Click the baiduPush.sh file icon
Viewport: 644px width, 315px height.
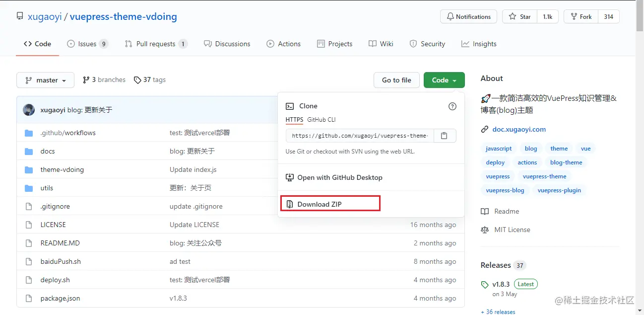click(x=29, y=261)
